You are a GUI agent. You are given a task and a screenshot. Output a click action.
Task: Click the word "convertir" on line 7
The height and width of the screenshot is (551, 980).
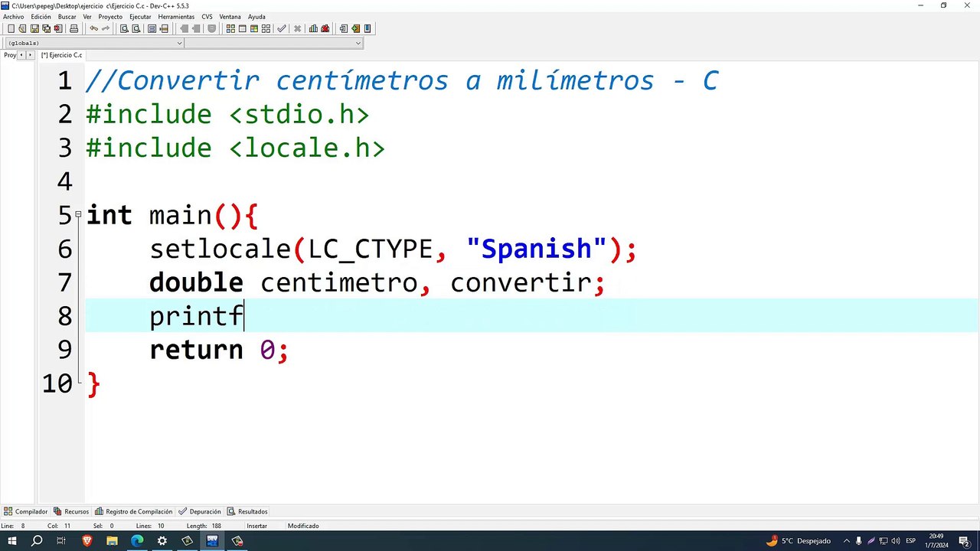[521, 282]
